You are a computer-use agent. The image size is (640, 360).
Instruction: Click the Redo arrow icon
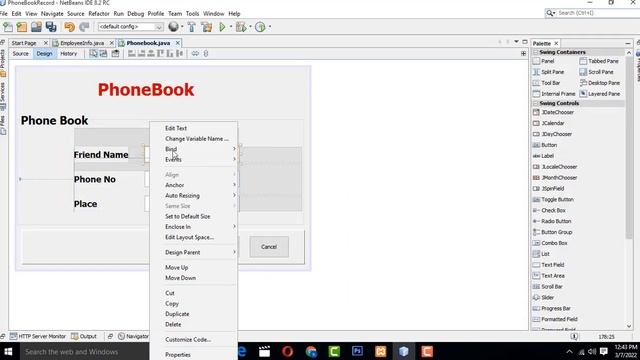tap(84, 27)
